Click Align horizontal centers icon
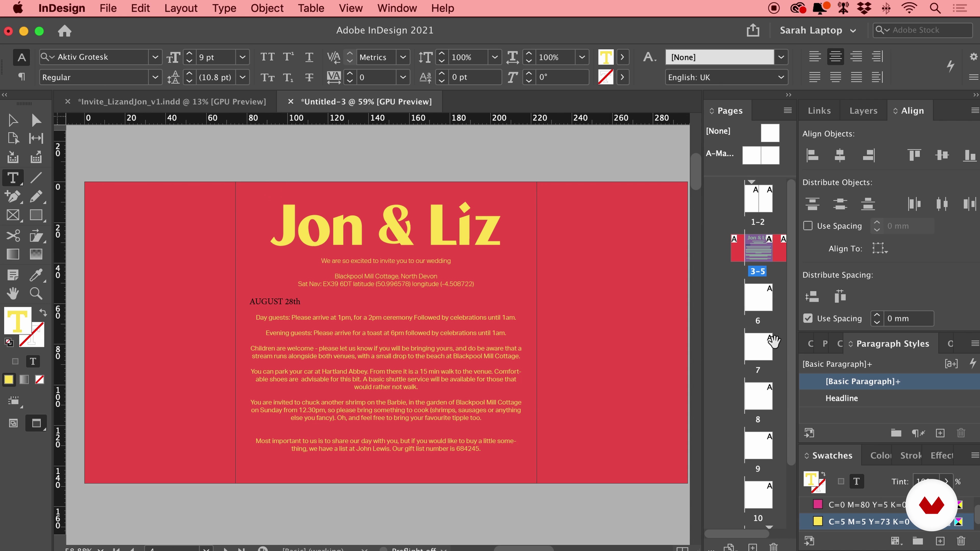Image resolution: width=980 pixels, height=551 pixels. [x=840, y=155]
